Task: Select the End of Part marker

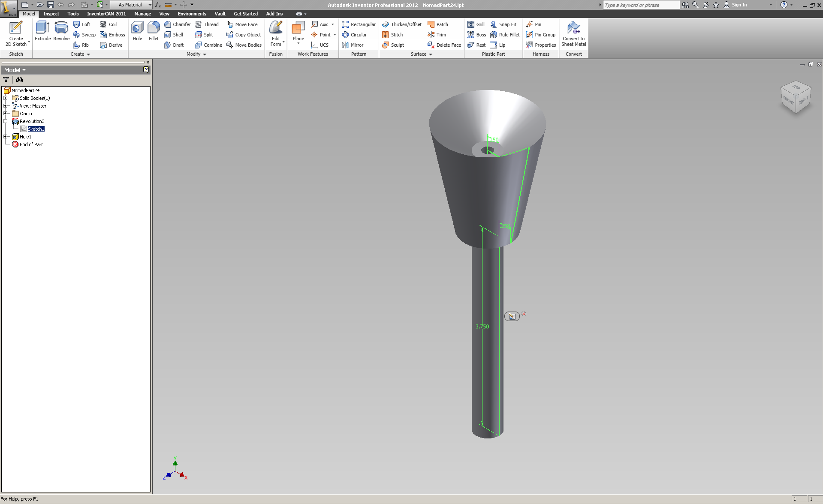Action: 31,144
